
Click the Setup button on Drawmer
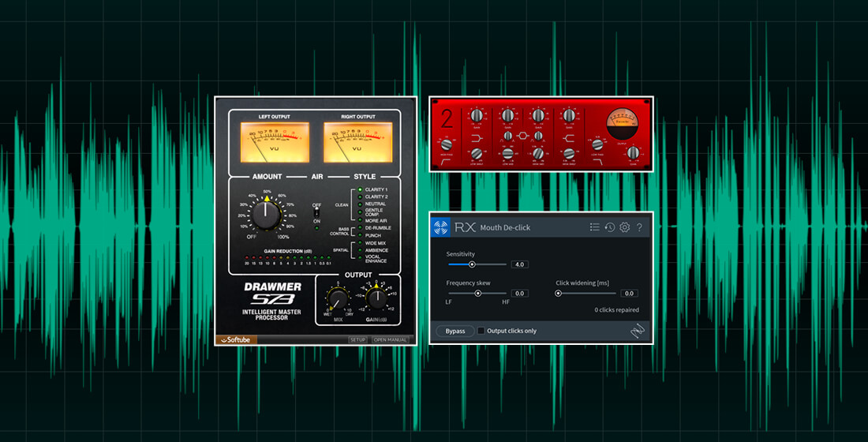[358, 340]
